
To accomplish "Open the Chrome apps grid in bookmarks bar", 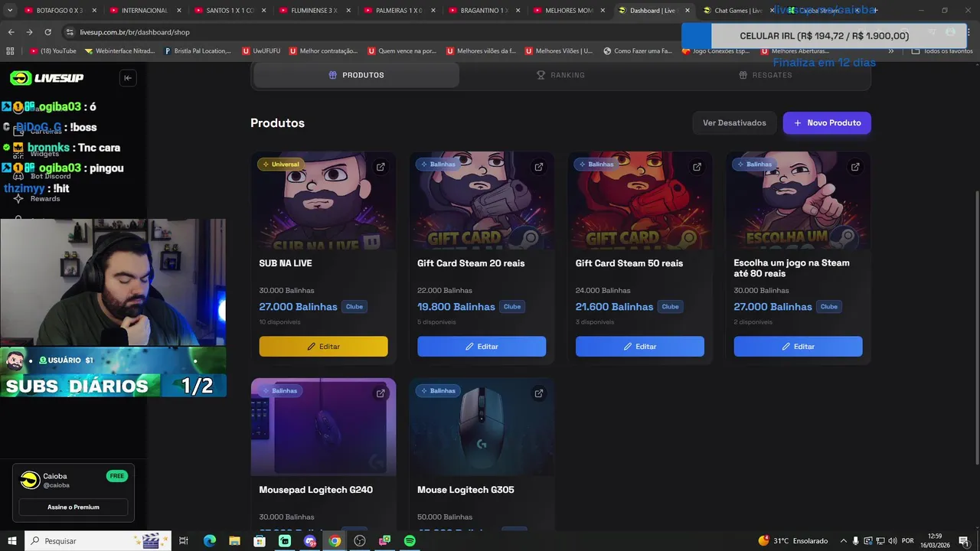I will click(10, 51).
